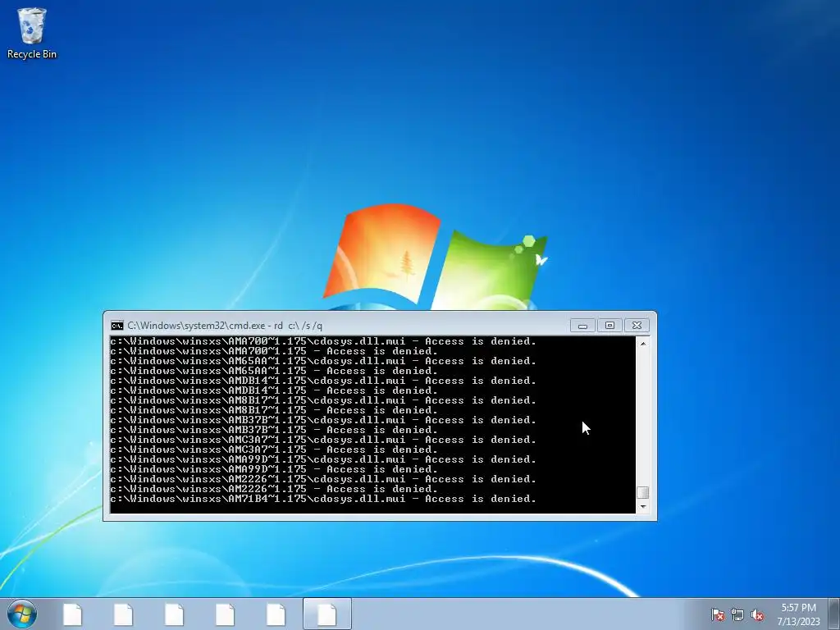
Task: Select the Recycle Bin desktop icon
Action: [x=32, y=33]
